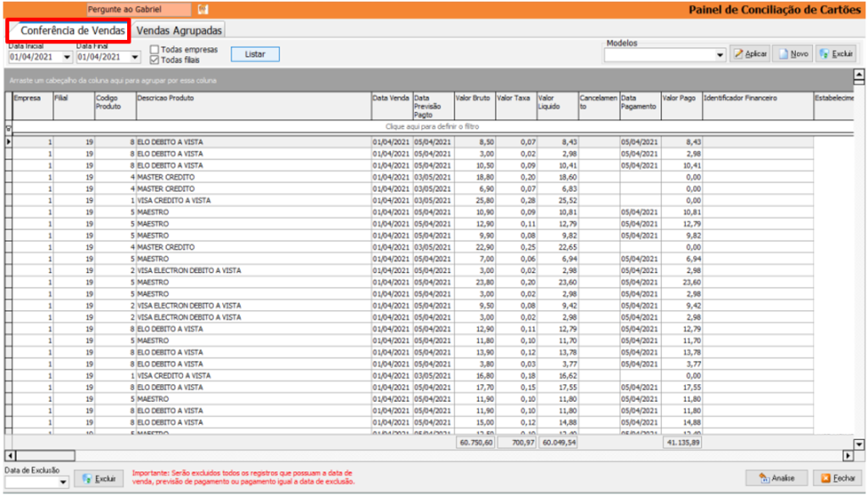868x496 pixels.
Task: Click the Codigo Produto column header
Action: (115, 106)
